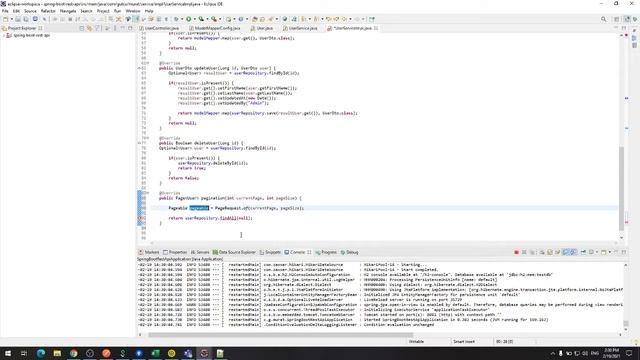Open Google Chrome from the taskbar

[73, 353]
